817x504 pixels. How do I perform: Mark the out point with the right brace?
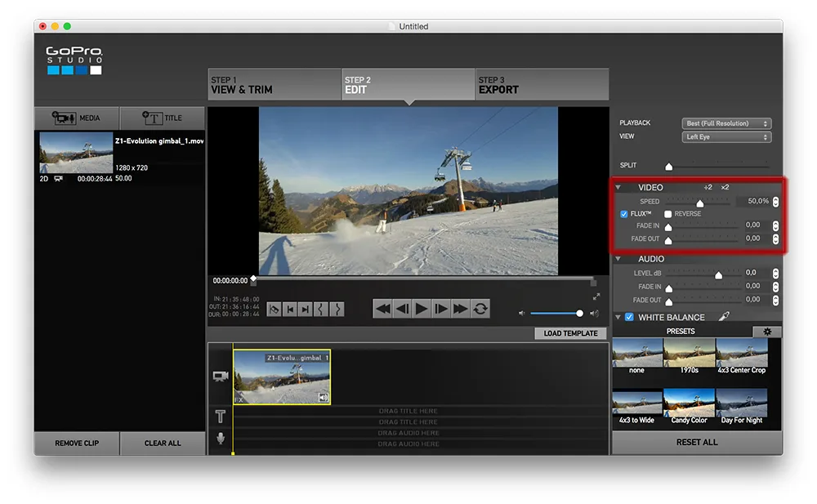(337, 309)
